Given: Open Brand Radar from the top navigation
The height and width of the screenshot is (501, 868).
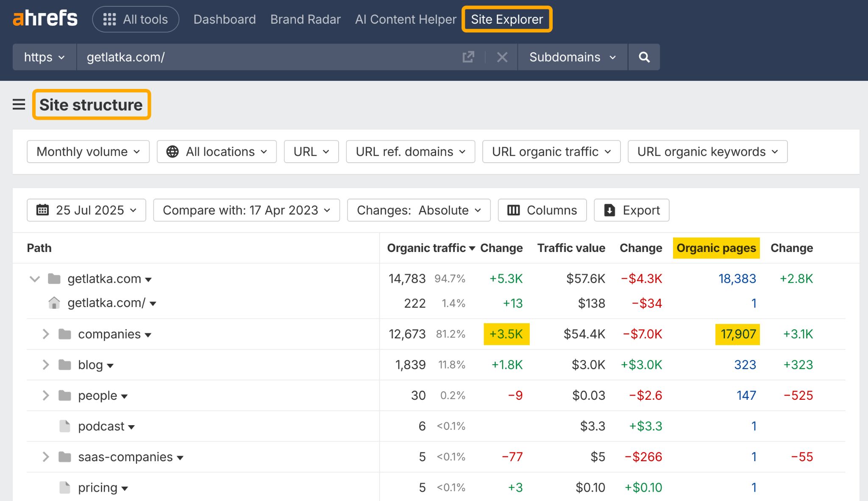Looking at the screenshot, I should tap(305, 19).
